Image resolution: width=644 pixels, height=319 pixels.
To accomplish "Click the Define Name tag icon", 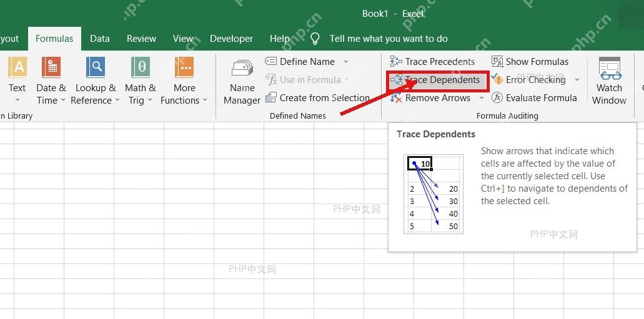I will coord(270,62).
